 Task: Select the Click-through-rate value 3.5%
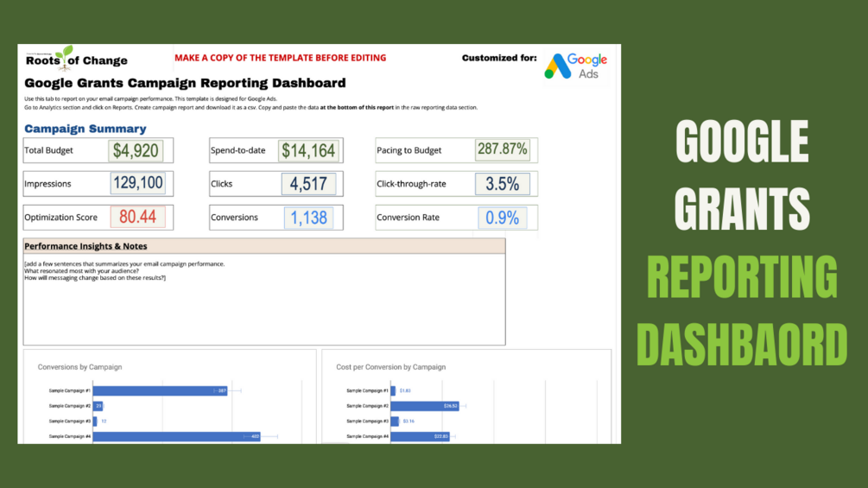click(502, 184)
